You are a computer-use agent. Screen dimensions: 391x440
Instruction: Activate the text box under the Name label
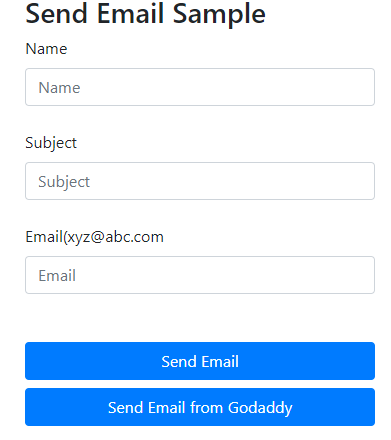coord(200,87)
